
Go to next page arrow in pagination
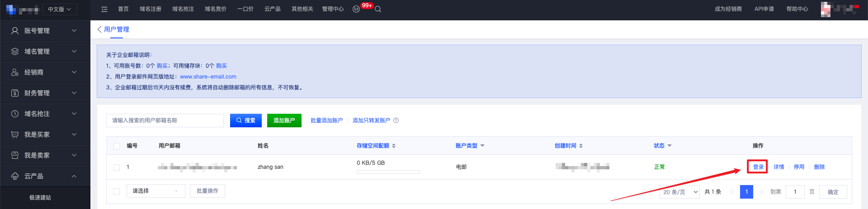click(x=761, y=192)
